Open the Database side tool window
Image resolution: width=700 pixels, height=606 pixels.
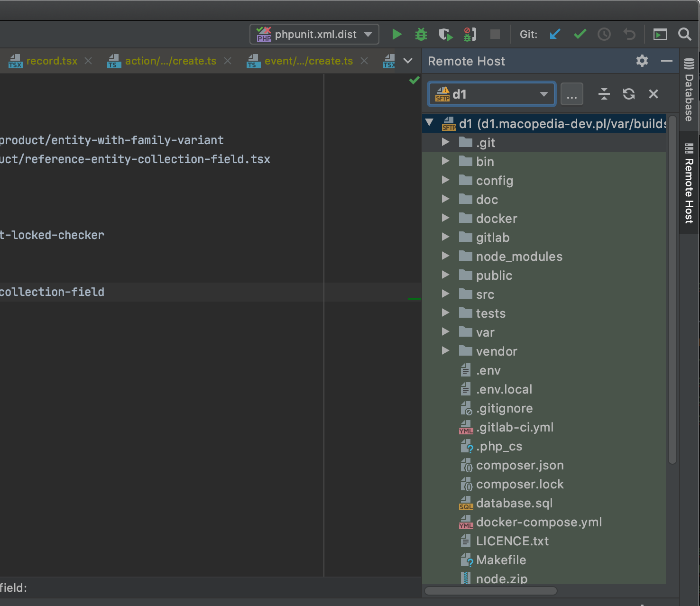point(689,90)
